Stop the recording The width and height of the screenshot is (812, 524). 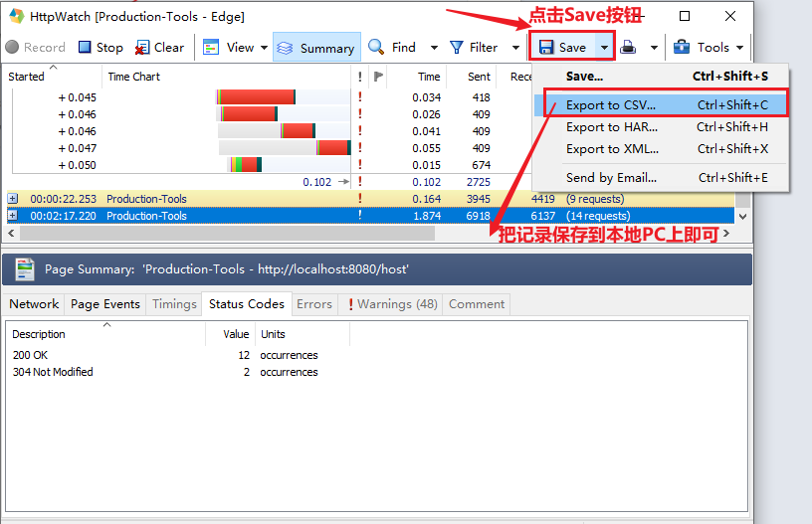[101, 48]
